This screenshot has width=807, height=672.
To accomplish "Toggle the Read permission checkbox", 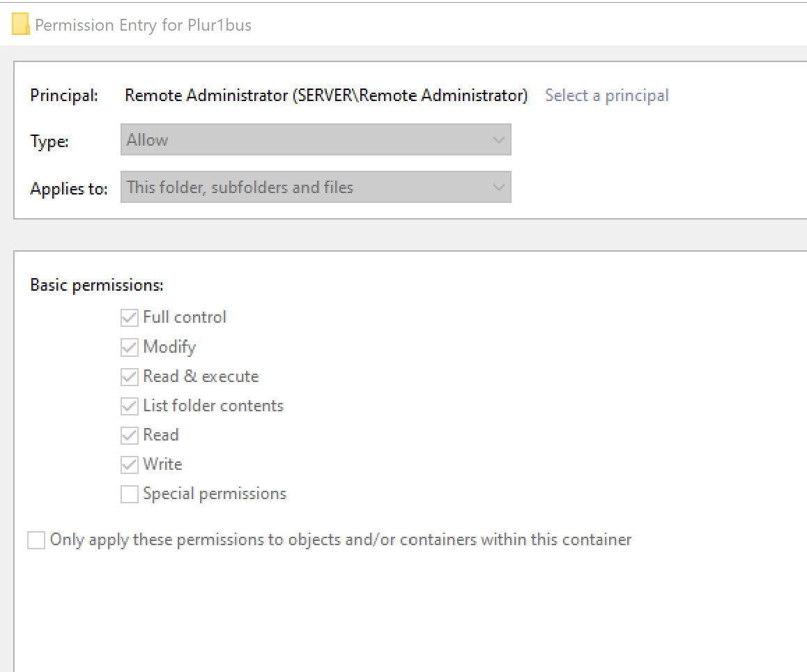I will [129, 435].
